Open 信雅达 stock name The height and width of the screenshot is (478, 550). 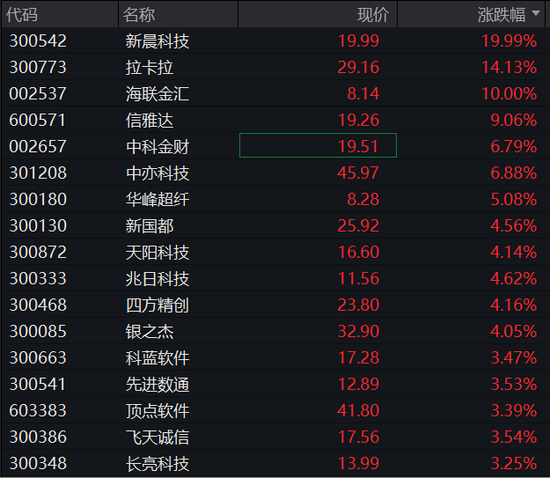pyautogui.click(x=149, y=121)
